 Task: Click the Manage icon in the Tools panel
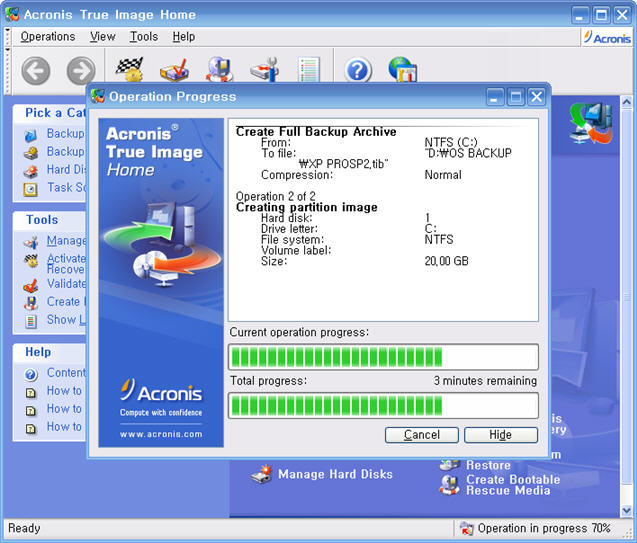(x=30, y=242)
